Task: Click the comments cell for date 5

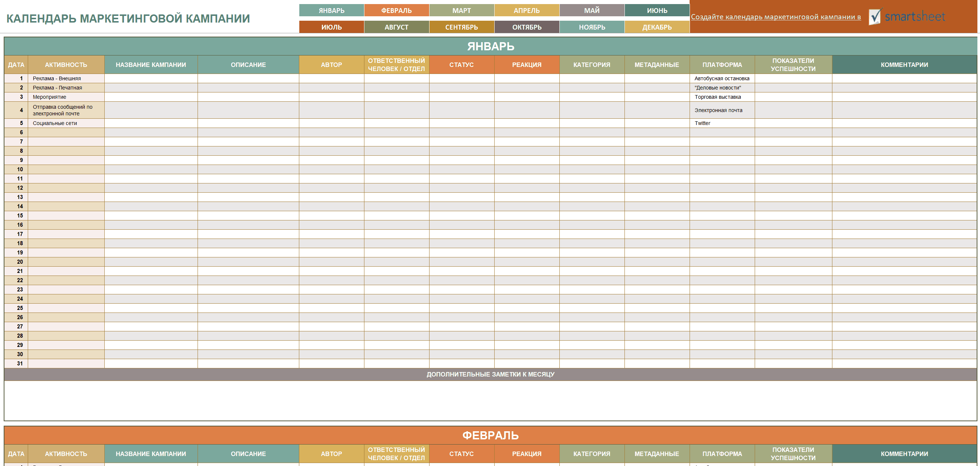Action: (904, 123)
